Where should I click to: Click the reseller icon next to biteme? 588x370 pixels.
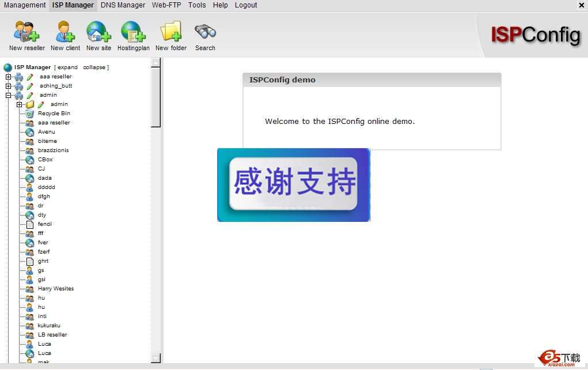(x=30, y=141)
